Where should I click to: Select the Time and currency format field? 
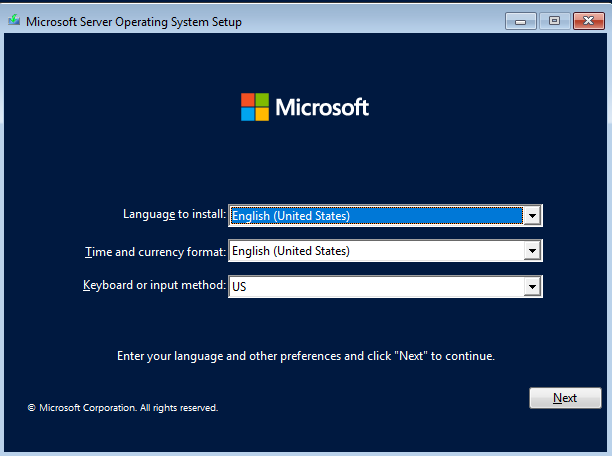385,251
